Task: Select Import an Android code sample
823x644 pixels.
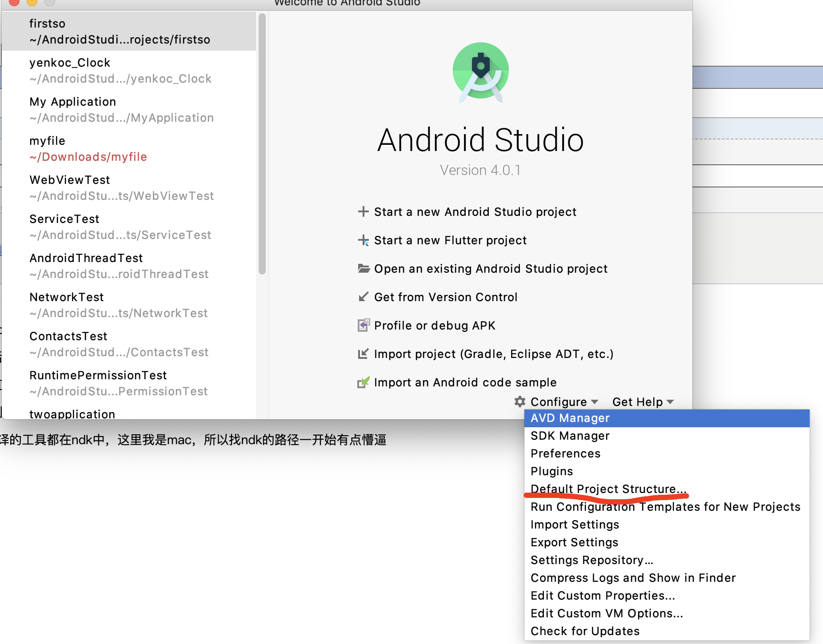Action: click(465, 382)
